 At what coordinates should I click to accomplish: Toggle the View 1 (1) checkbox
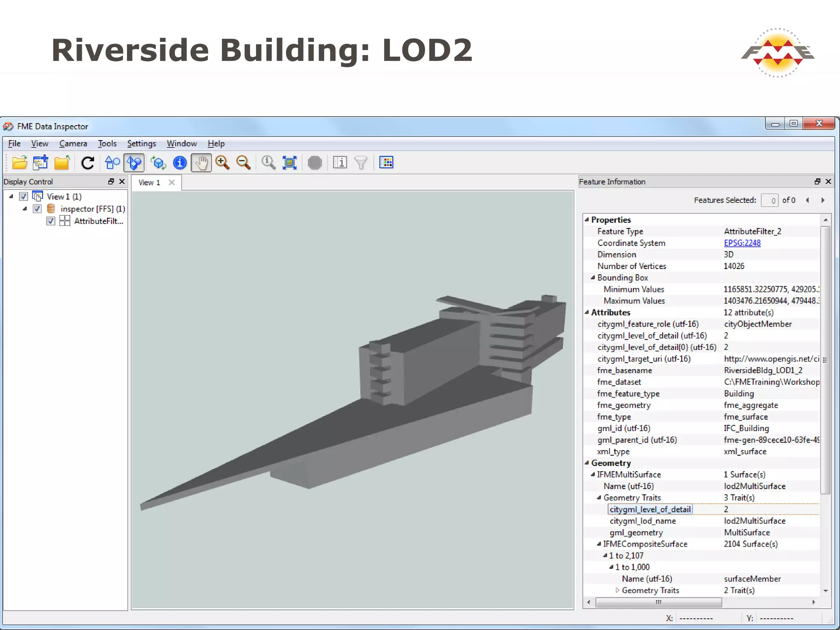[23, 196]
